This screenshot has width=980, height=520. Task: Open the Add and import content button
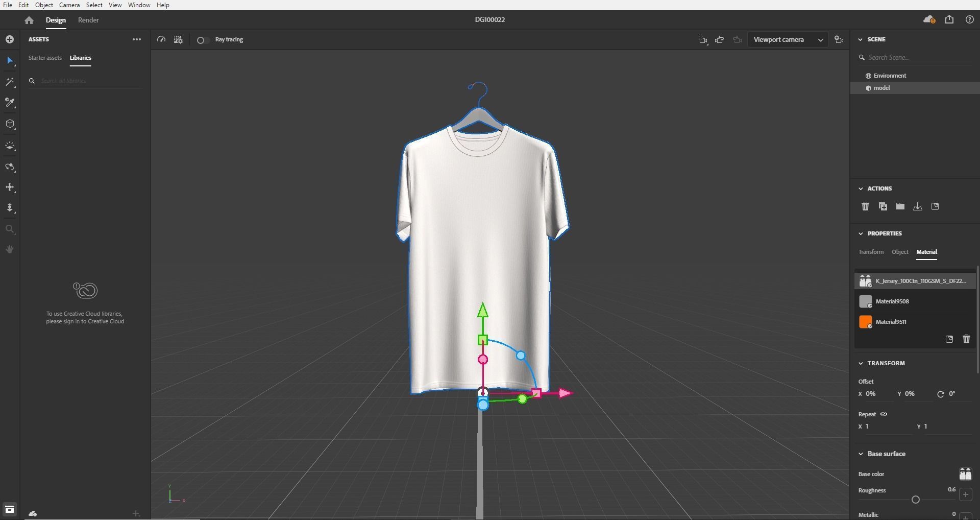10,39
